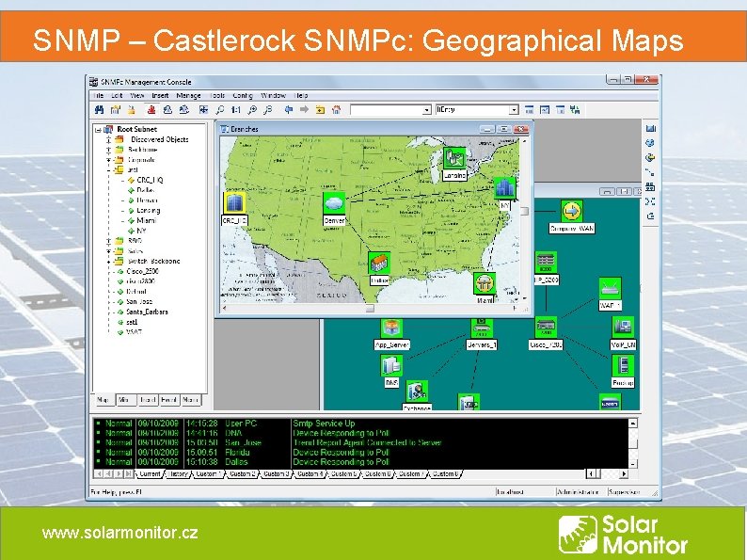Select the VoIP phone device icon
The width and height of the screenshot is (747, 560).
[x=623, y=327]
